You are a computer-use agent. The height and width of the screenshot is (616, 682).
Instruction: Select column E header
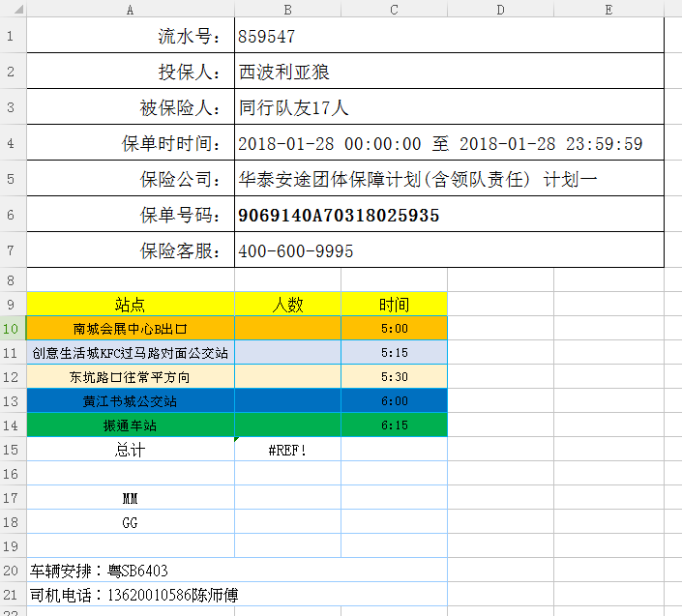tap(608, 9)
